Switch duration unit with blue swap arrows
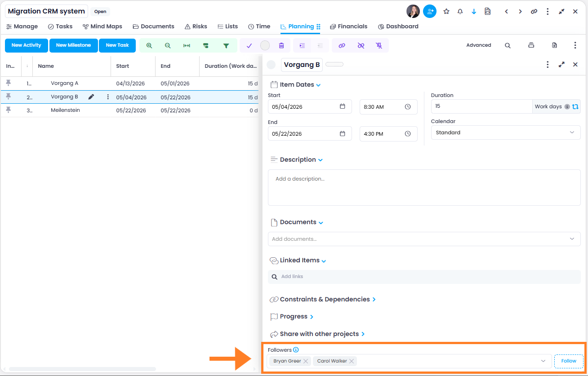The width and height of the screenshot is (588, 376). [x=575, y=107]
